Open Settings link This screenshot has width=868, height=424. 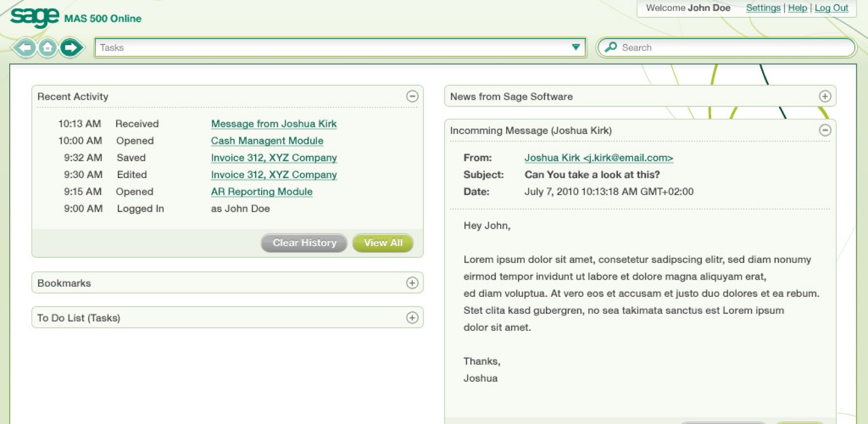(763, 8)
